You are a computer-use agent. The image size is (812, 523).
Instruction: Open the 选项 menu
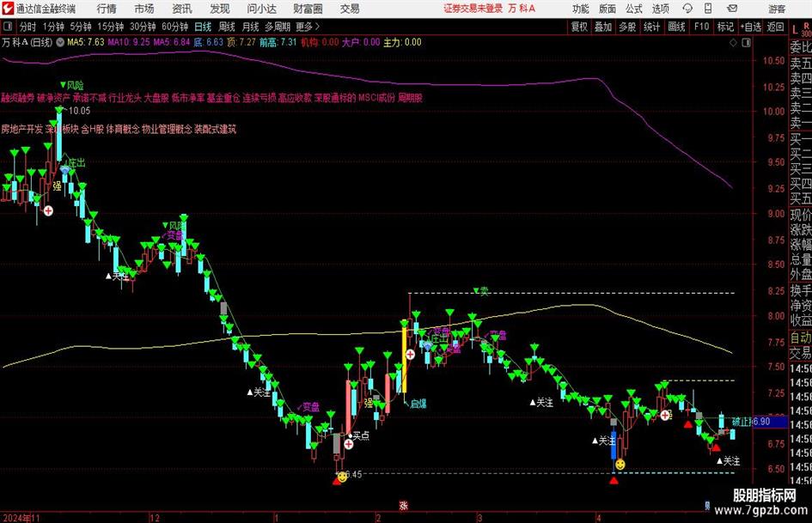tap(660, 9)
